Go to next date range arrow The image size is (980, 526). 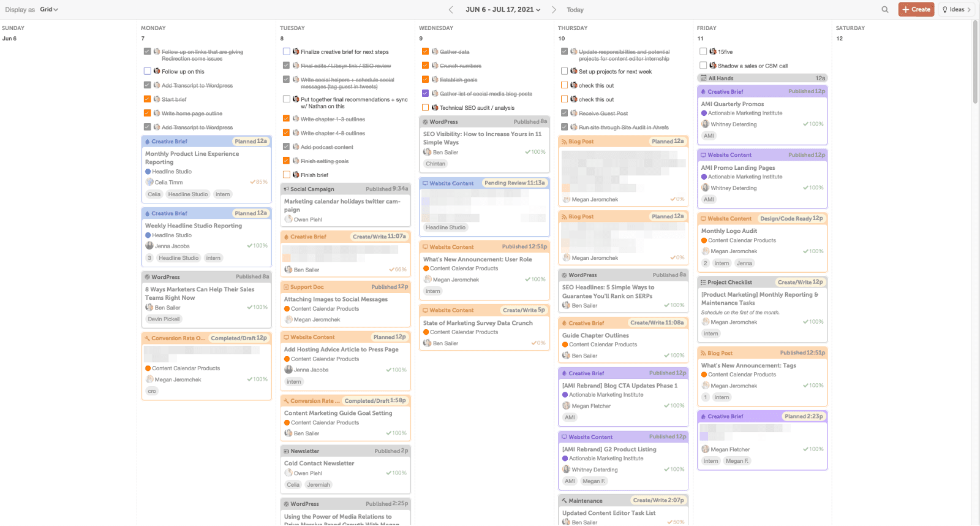coord(554,9)
